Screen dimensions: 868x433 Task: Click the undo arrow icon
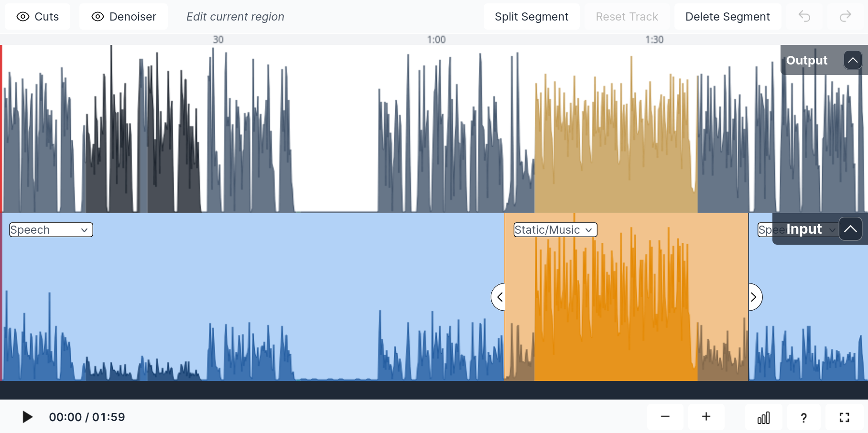click(x=804, y=17)
